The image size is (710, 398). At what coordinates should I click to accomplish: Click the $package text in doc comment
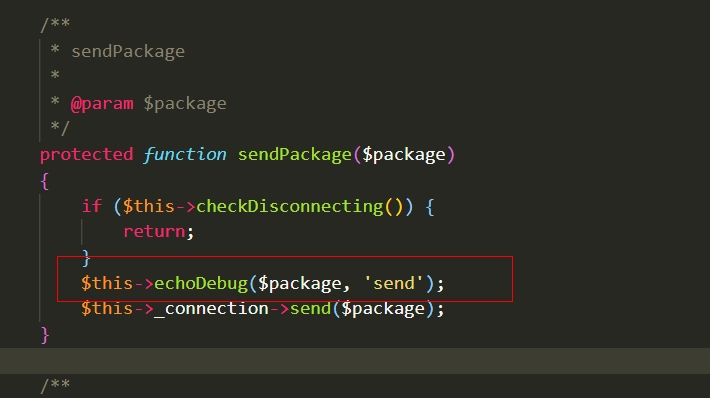coord(185,104)
